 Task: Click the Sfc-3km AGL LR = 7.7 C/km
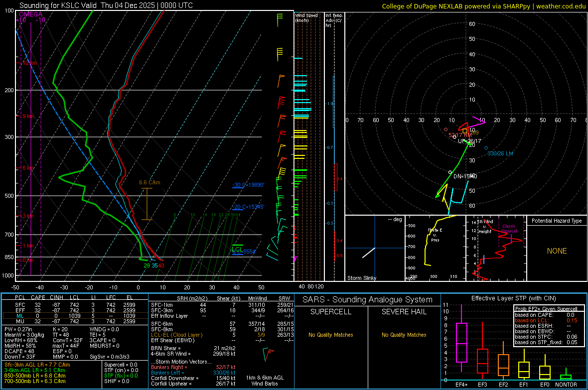click(x=37, y=365)
